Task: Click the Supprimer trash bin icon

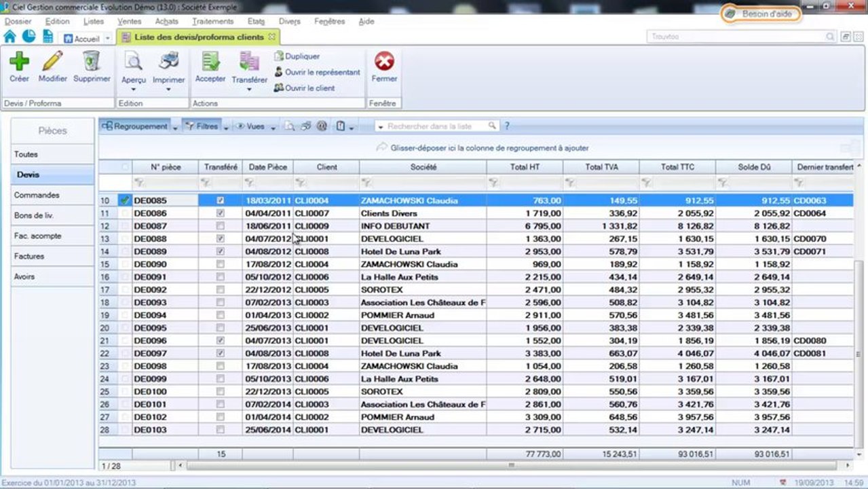Action: click(x=92, y=62)
